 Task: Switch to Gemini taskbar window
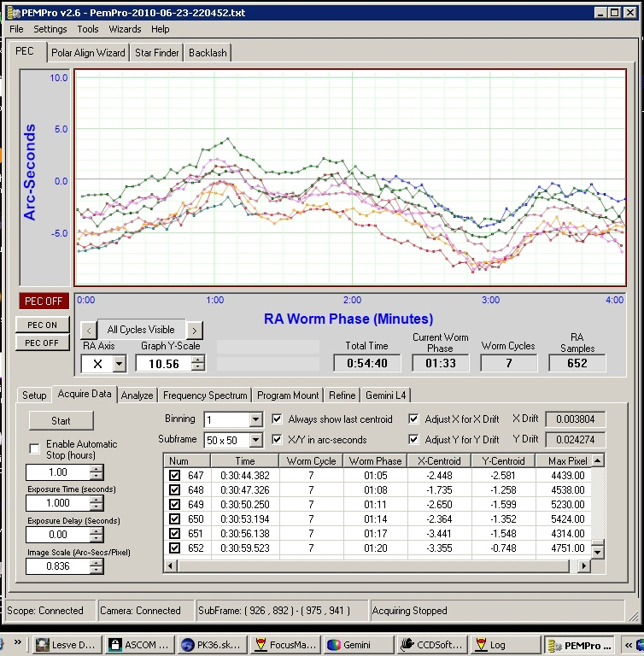359,645
